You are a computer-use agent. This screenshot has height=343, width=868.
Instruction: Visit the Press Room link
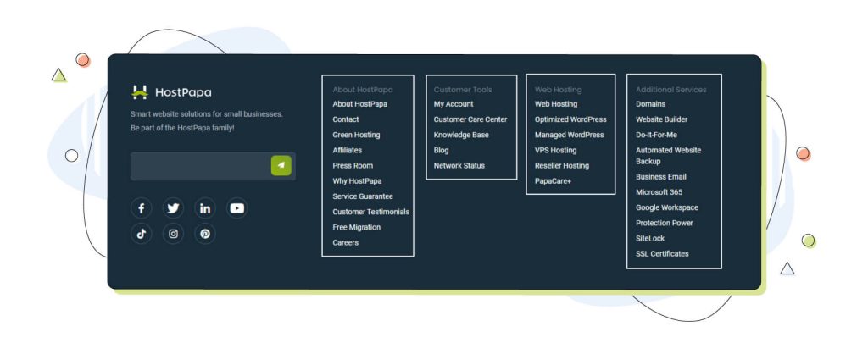tap(353, 166)
